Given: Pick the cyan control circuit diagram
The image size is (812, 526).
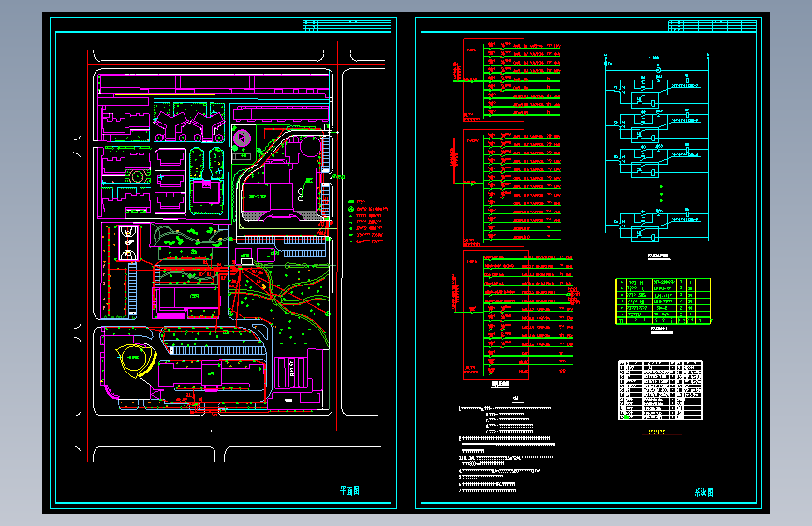Looking at the screenshot, I should [x=657, y=148].
